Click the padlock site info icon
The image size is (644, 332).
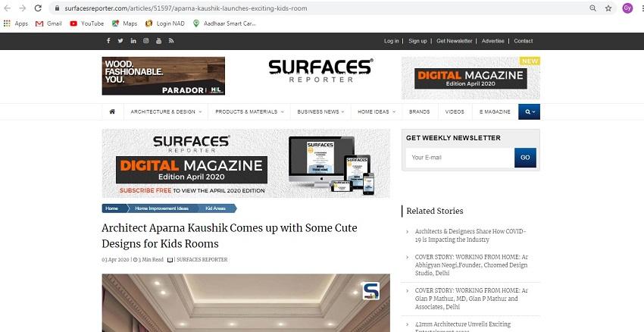pos(57,8)
